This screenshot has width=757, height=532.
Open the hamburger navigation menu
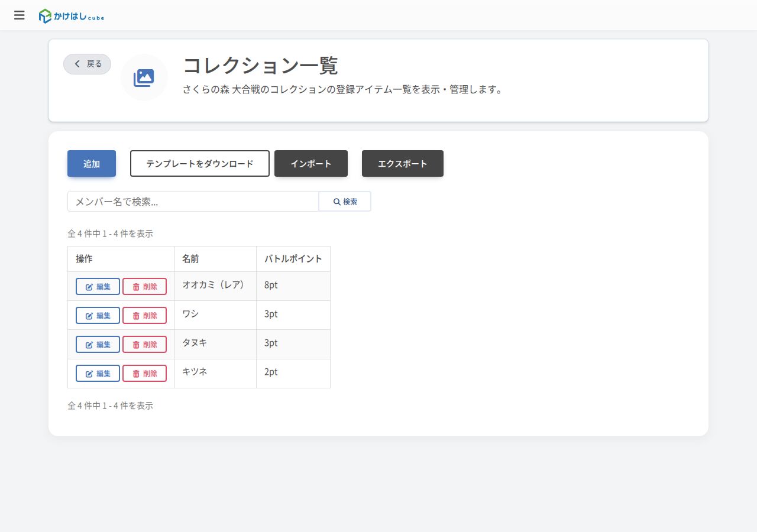pos(20,15)
